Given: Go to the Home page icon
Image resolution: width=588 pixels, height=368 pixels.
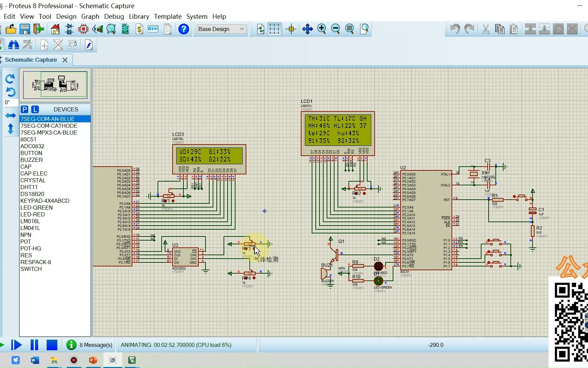Looking at the screenshot, I should tap(55, 29).
